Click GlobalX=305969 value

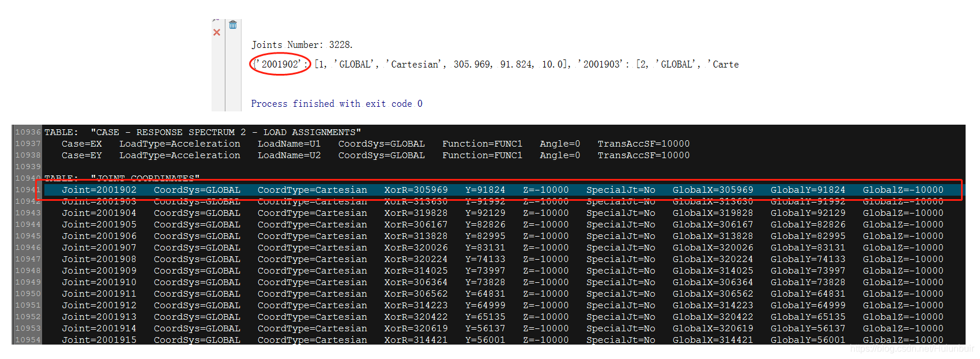click(x=713, y=190)
